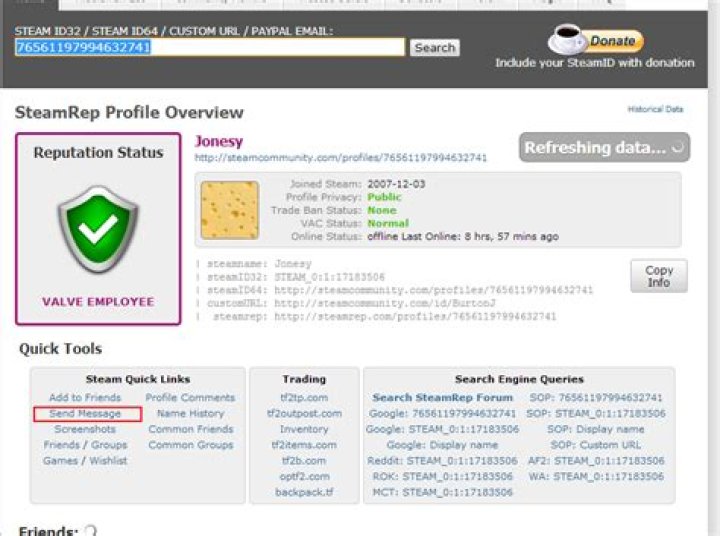Click the Refreshing data button

click(604, 147)
